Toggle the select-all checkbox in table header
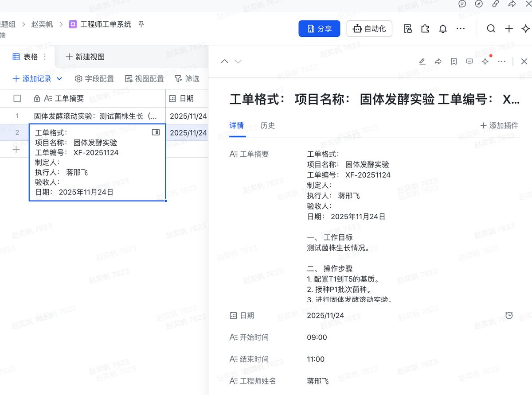Viewport: 532px width, 395px height. pos(17,98)
